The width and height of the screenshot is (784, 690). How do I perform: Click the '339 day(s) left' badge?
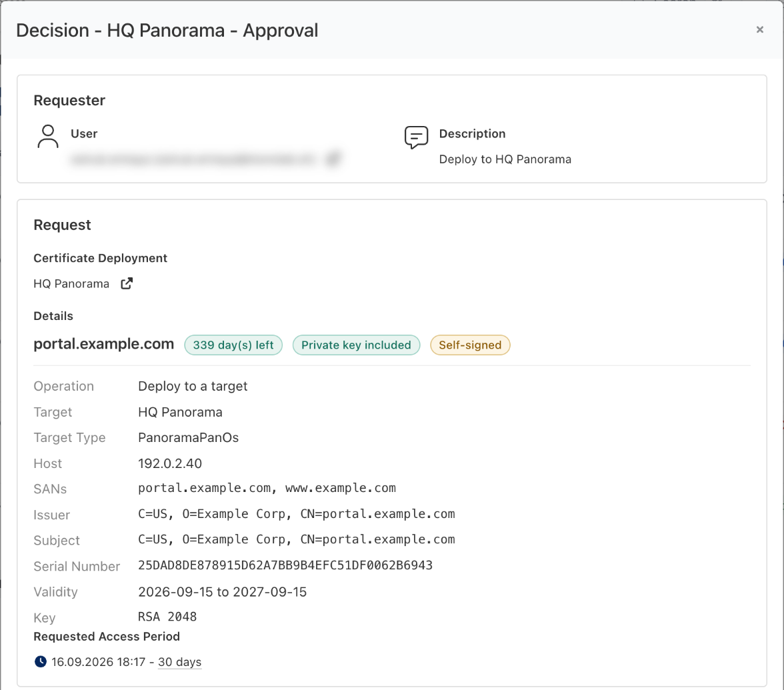[x=233, y=345]
